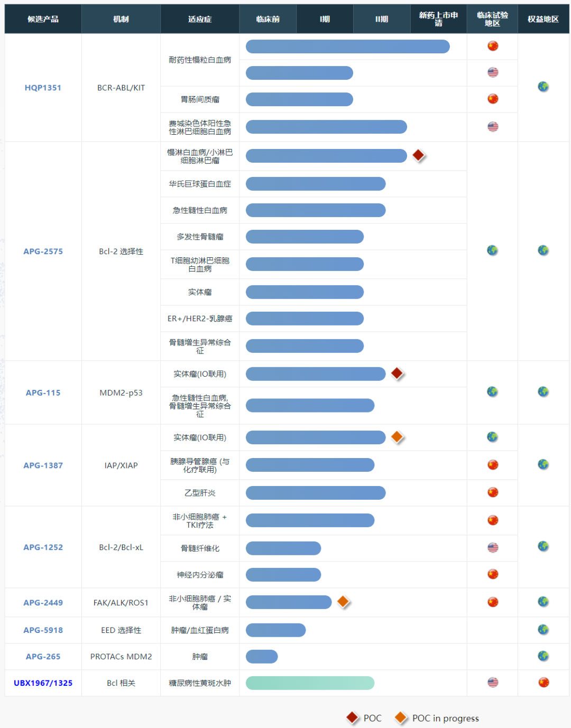Click the globe icon in APG-1387 实体瘤(IO联用) row

(492, 437)
